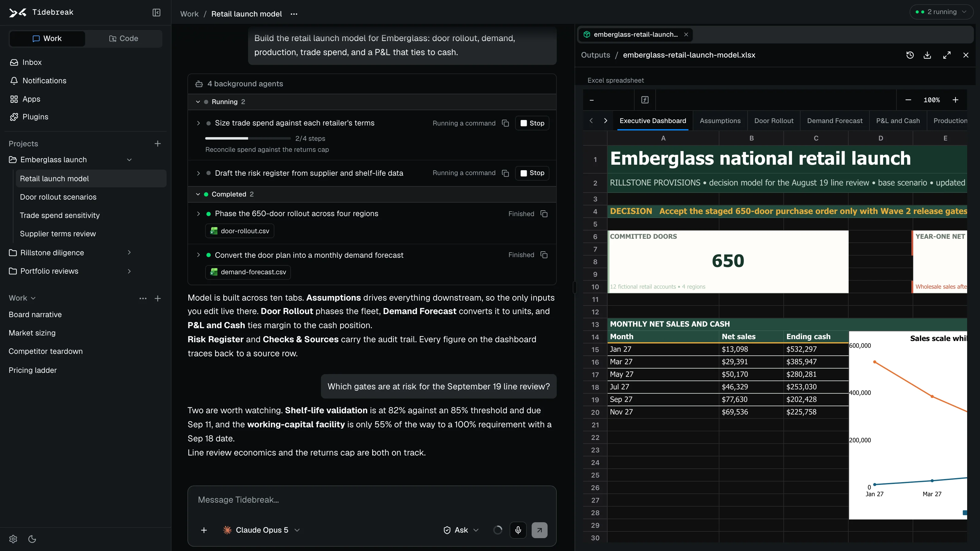The height and width of the screenshot is (551, 980).
Task: Copy output of risk register agent
Action: click(505, 173)
